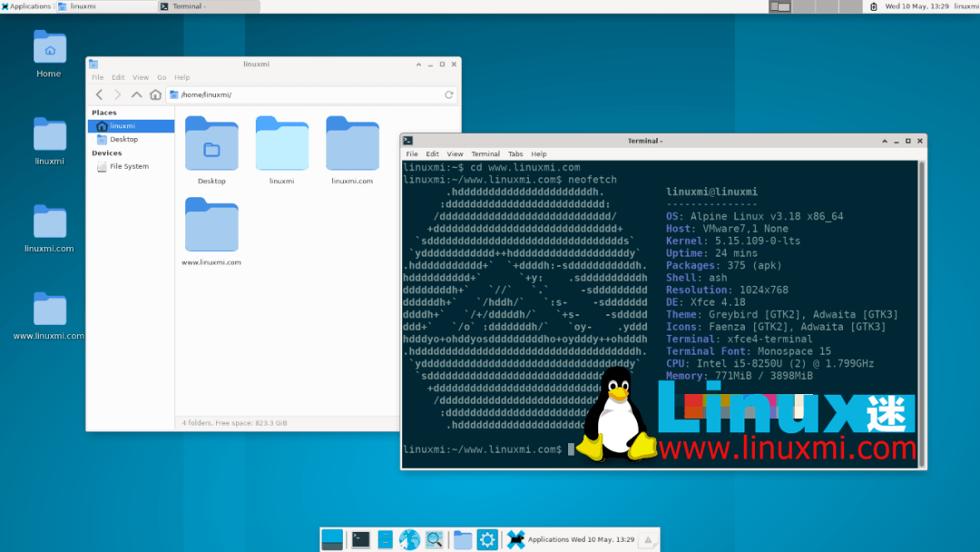The height and width of the screenshot is (552, 980).
Task: Open Settings via the gear icon
Action: tap(488, 539)
